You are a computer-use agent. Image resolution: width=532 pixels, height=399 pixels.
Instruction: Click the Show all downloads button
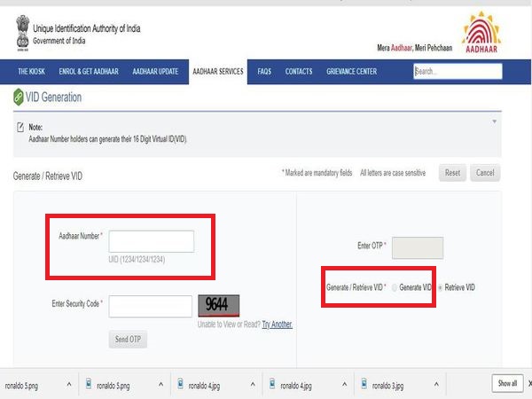click(x=506, y=384)
